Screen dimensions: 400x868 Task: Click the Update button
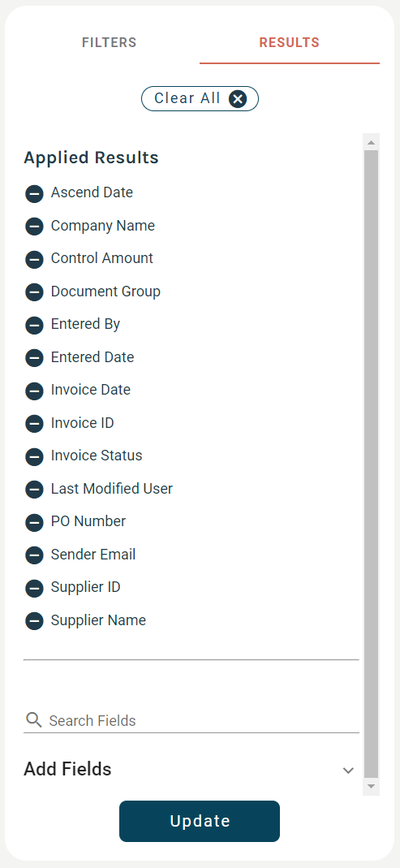pyautogui.click(x=200, y=821)
